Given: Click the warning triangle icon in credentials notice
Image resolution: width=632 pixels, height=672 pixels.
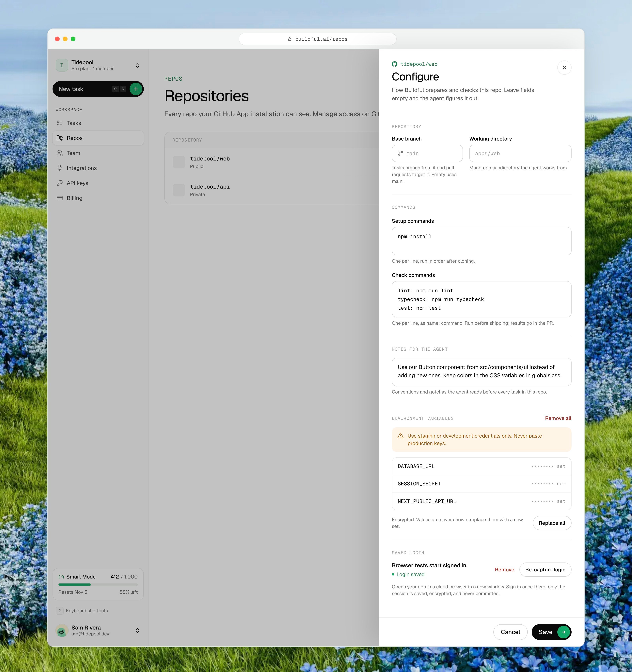Looking at the screenshot, I should (401, 436).
